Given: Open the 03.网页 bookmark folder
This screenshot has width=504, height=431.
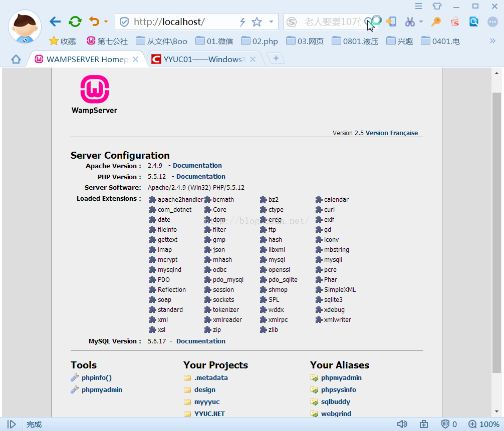Looking at the screenshot, I should [x=305, y=41].
